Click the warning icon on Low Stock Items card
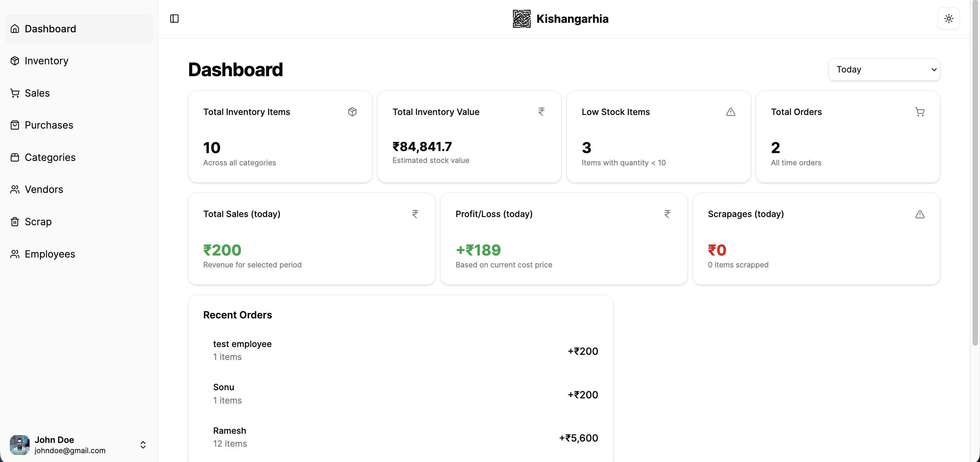This screenshot has width=980, height=462. (731, 112)
